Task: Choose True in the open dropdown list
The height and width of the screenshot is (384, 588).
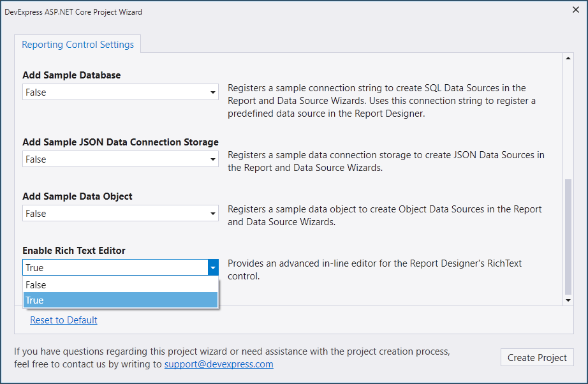Action: pos(121,300)
